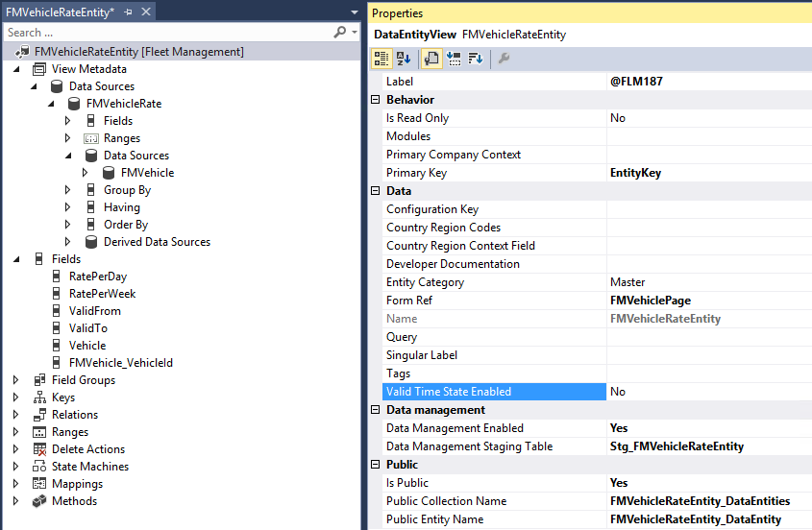Expand the Ranges node under FMVehicleRate
This screenshot has width=812, height=530.
68,138
